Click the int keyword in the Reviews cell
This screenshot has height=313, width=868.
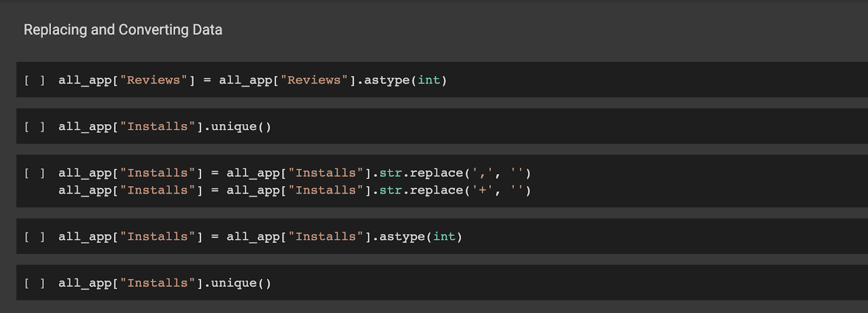429,80
